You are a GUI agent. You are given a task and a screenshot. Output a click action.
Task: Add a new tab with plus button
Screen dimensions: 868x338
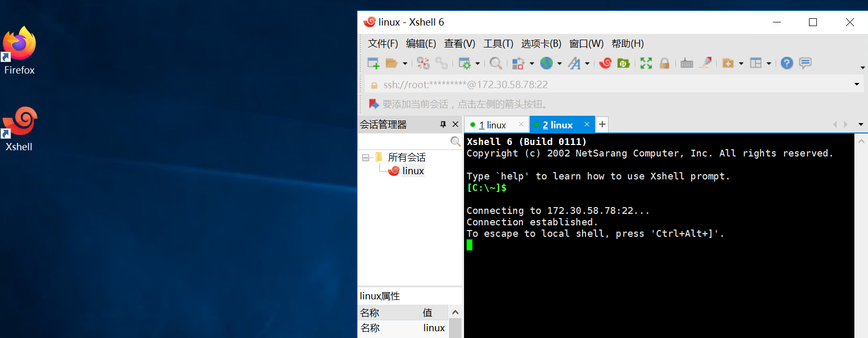point(602,124)
